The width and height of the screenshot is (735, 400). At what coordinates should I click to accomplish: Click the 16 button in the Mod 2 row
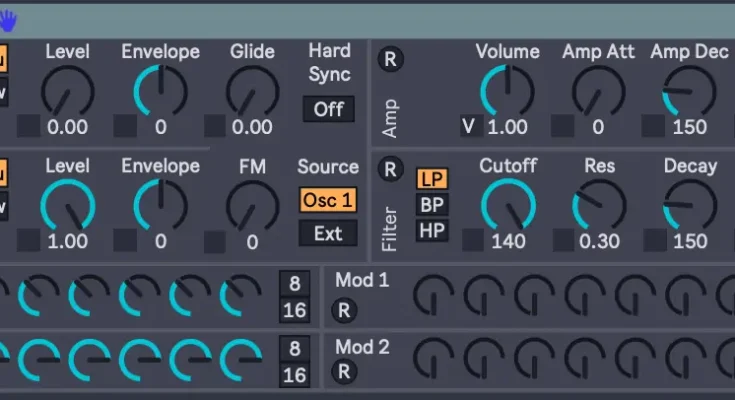click(x=294, y=375)
